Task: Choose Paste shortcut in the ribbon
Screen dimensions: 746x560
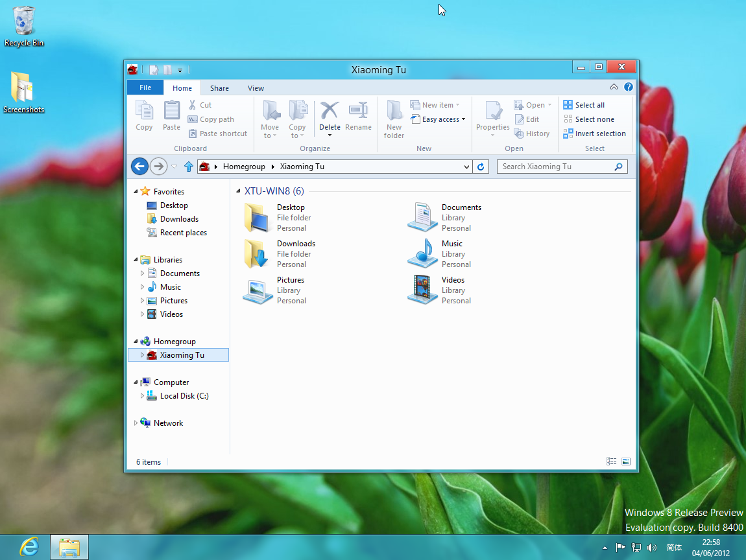Action: (x=218, y=134)
